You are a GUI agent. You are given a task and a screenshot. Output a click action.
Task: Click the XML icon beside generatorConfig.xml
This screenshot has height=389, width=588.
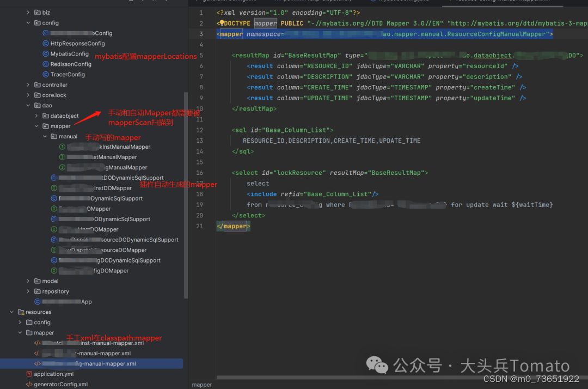[29, 384]
